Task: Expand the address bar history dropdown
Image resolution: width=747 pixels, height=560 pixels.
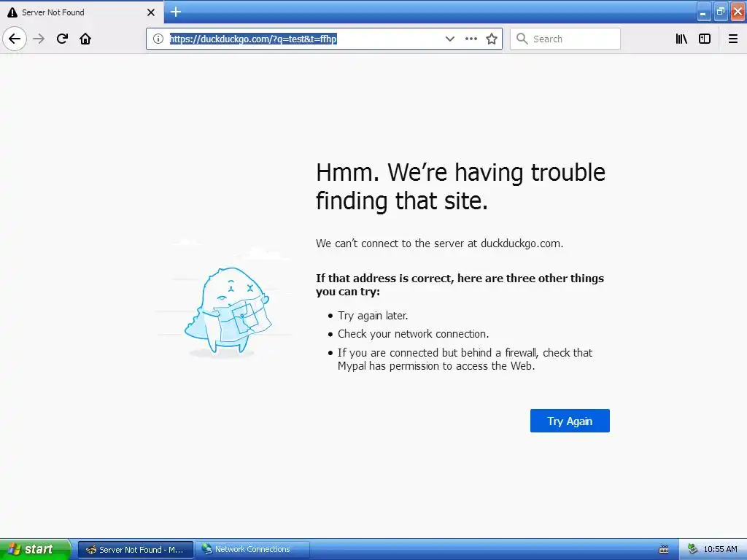Action: click(449, 39)
